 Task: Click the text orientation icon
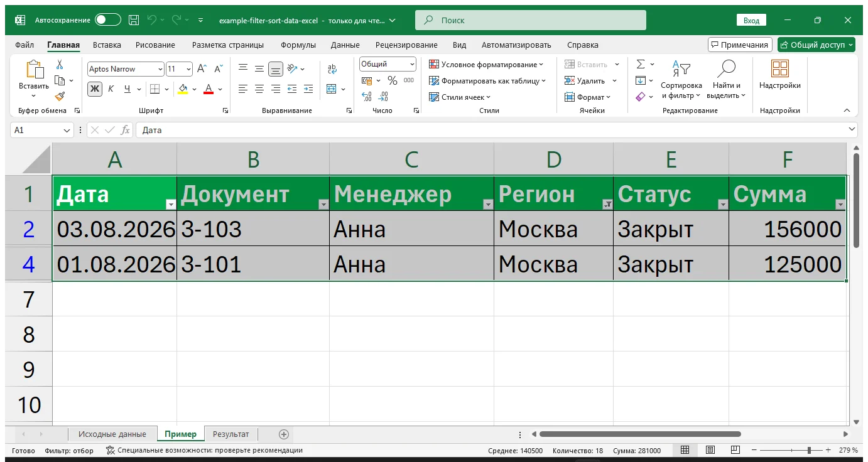coord(292,69)
